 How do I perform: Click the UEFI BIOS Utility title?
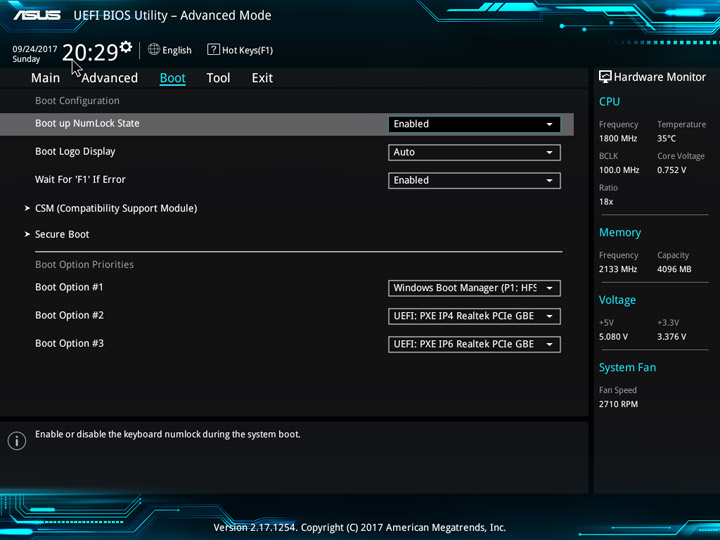coord(172,16)
